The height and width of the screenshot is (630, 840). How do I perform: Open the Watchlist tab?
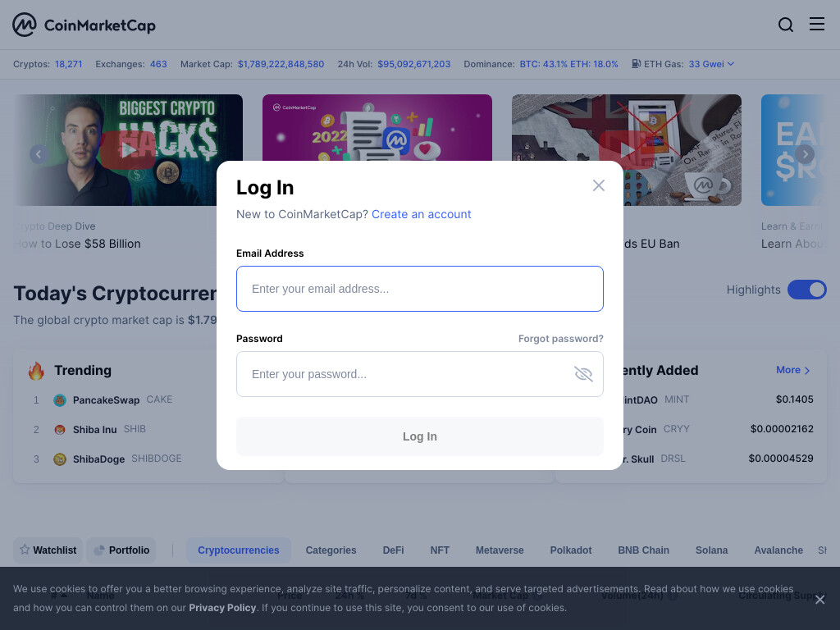click(x=48, y=550)
